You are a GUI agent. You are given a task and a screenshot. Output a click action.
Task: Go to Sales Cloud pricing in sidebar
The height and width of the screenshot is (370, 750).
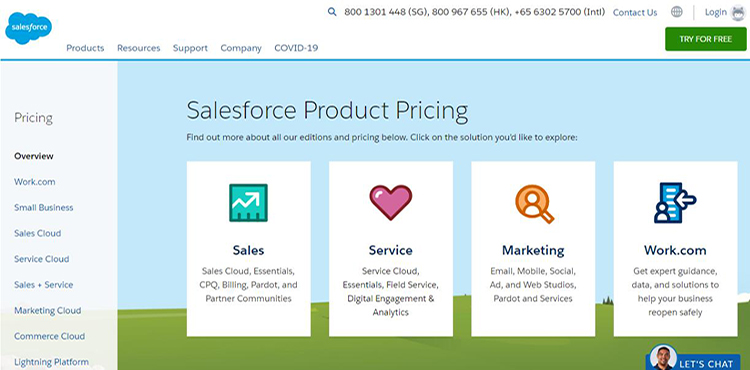click(x=37, y=233)
